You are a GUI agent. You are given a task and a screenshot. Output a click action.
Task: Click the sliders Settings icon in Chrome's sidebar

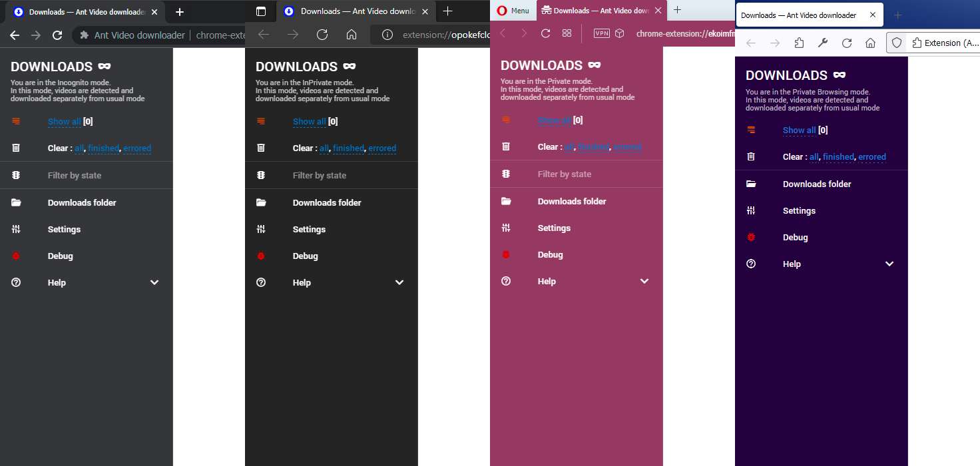(x=16, y=229)
